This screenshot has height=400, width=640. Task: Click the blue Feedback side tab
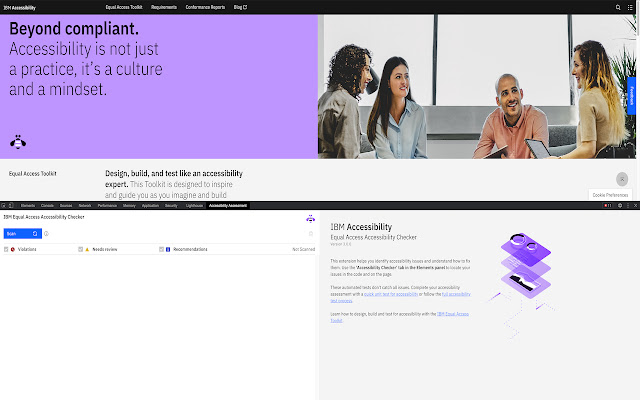pos(631,96)
